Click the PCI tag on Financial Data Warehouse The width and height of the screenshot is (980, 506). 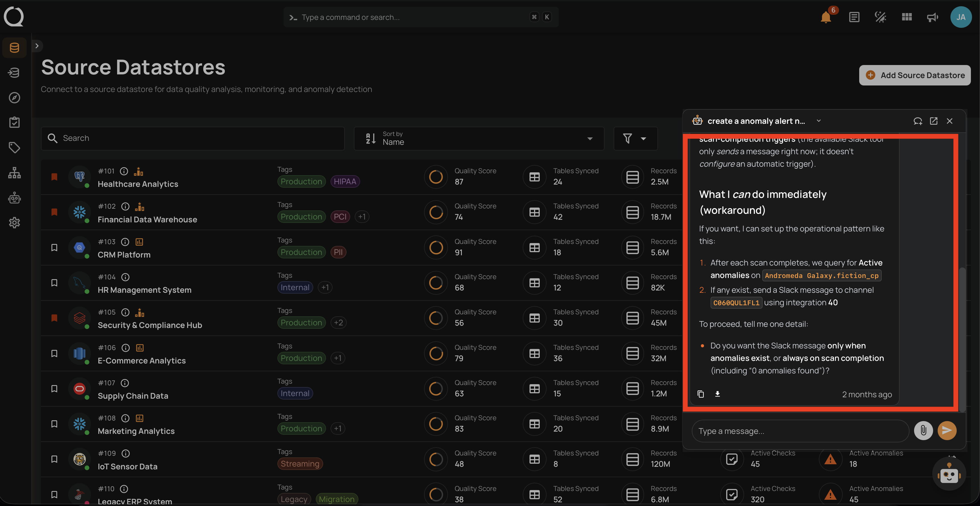[x=340, y=217]
